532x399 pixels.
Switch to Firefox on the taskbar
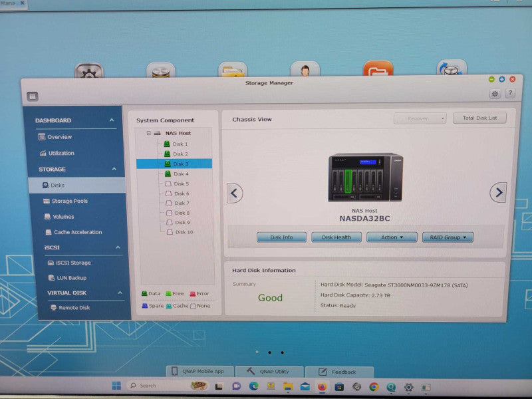point(322,386)
